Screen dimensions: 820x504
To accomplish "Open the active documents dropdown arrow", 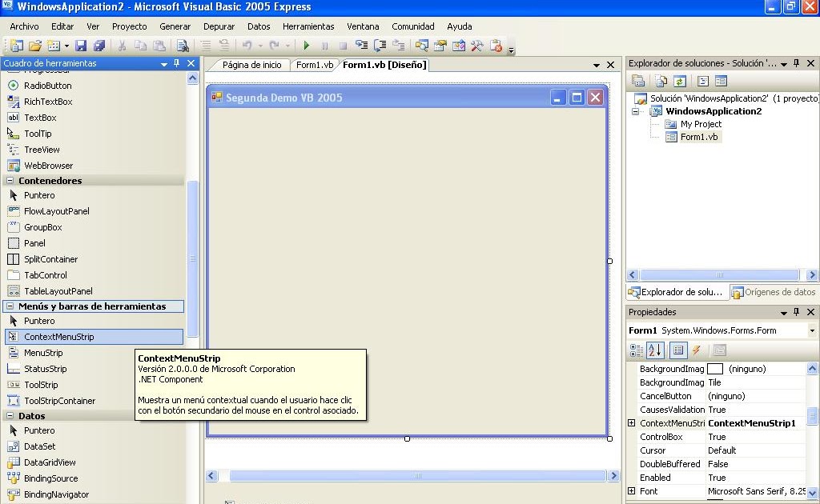I will pyautogui.click(x=596, y=66).
